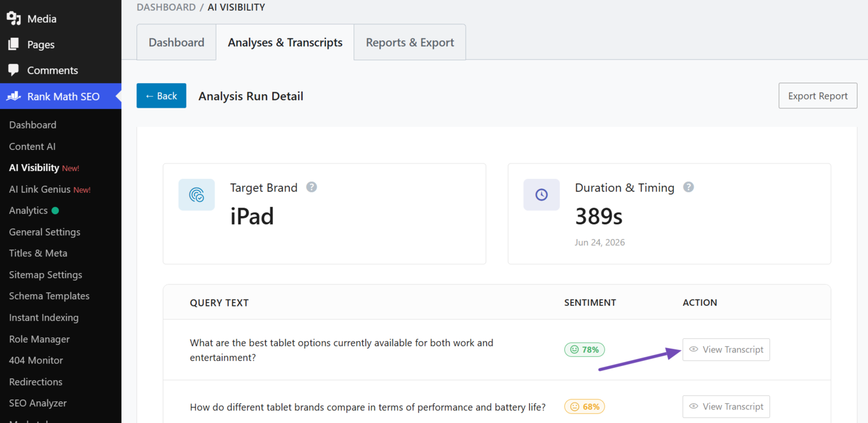This screenshot has height=423, width=868.
Task: Click the 'best tablet options' query text
Action: tap(342, 350)
